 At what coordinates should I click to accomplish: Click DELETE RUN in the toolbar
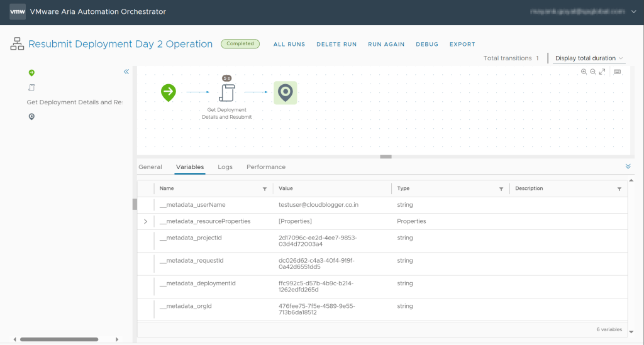coord(336,45)
